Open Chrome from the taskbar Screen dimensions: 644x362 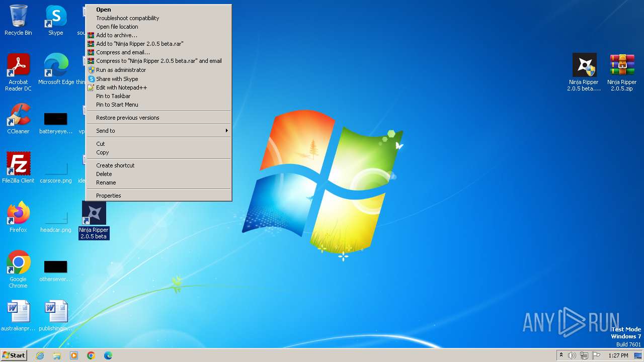(x=91, y=355)
